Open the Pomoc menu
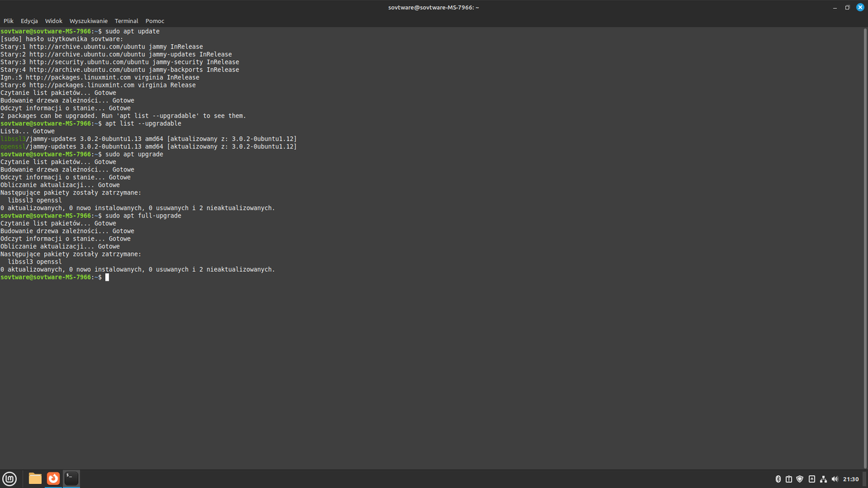The image size is (868, 488). tap(155, 21)
